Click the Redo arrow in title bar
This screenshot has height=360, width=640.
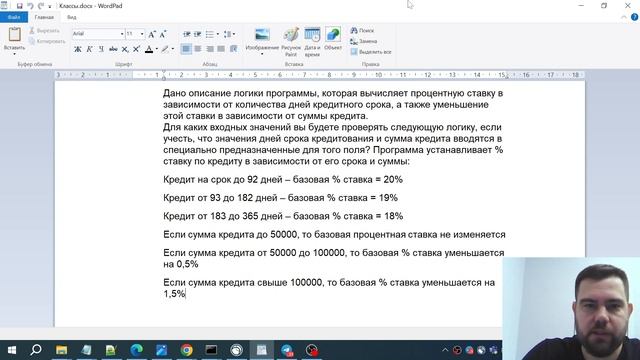[x=41, y=6]
